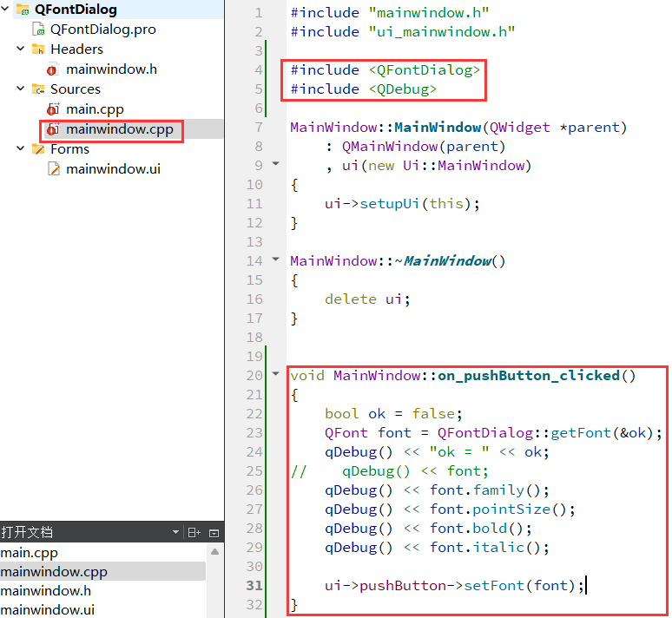Image resolution: width=672 pixels, height=618 pixels.
Task: Select the mainwindow.ui form file icon
Action: 54,169
